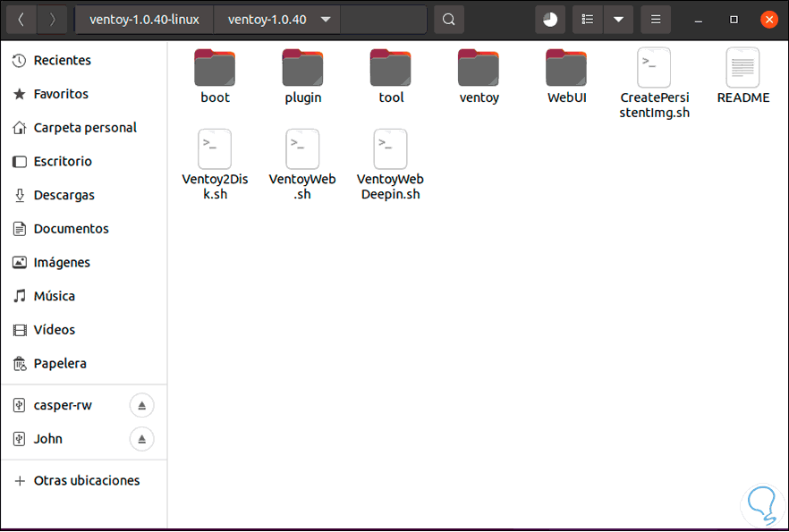Open the Descargas folder in the sidebar
The width and height of the screenshot is (789, 532).
(83, 195)
